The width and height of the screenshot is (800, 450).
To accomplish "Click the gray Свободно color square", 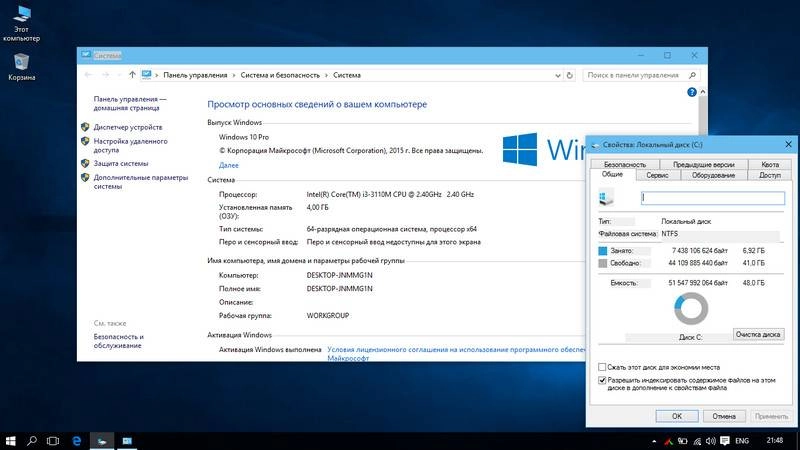I will (x=603, y=263).
